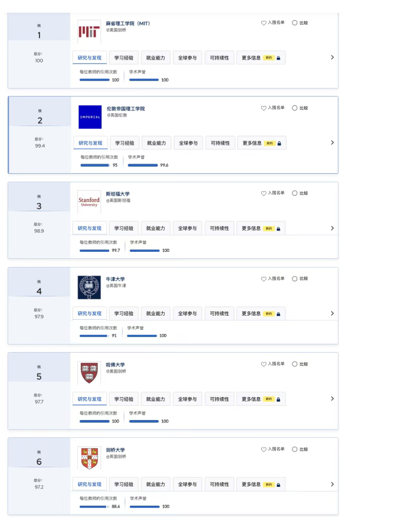Expand the Harvard card with right chevron

pos(332,398)
